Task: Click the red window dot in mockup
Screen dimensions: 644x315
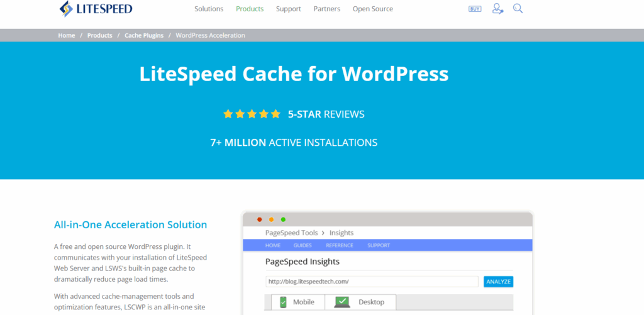Action: pyautogui.click(x=259, y=219)
